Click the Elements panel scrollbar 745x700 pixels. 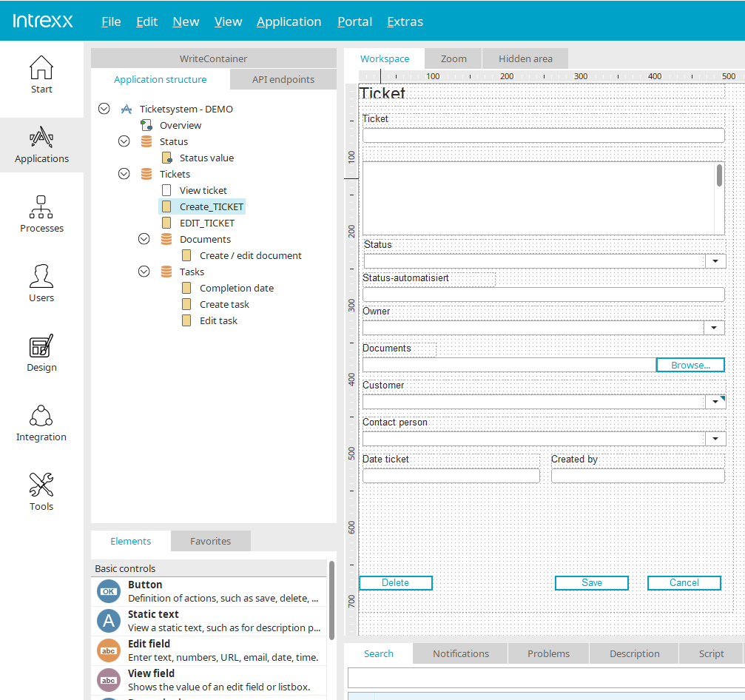pyautogui.click(x=331, y=599)
